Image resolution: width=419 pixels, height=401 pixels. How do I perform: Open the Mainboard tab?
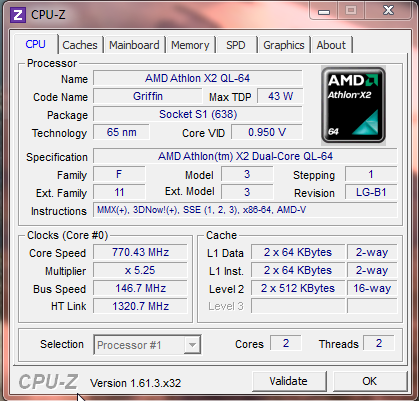click(x=134, y=45)
